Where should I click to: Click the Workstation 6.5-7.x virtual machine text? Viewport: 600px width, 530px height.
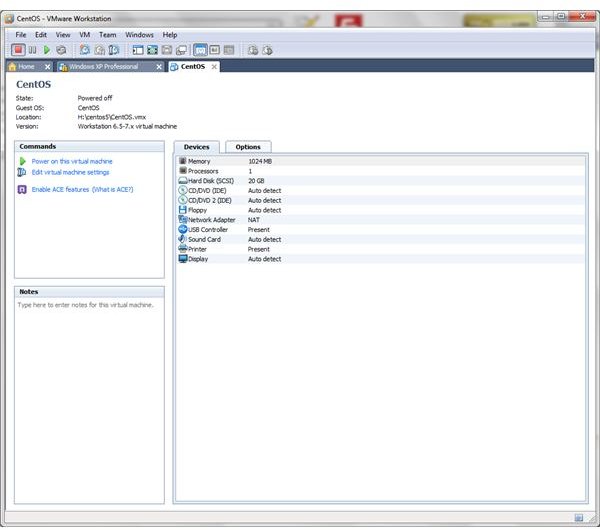[127, 126]
